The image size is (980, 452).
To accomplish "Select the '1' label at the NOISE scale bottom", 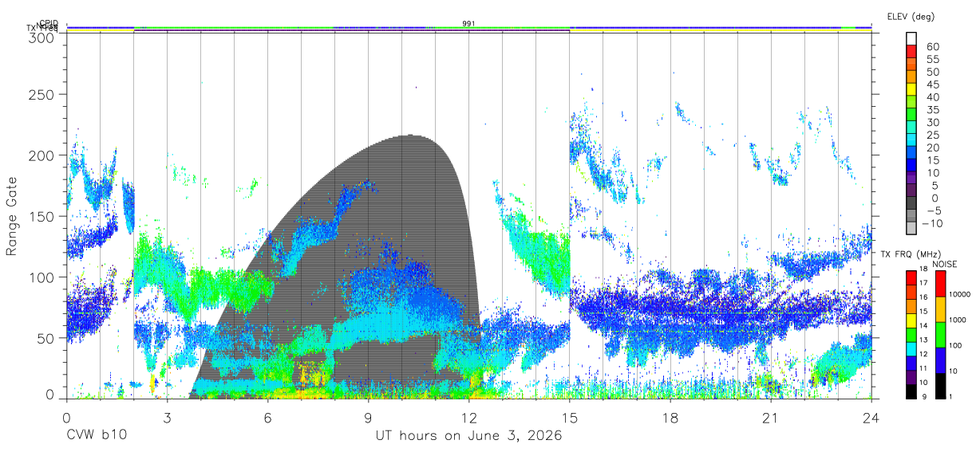I will tap(952, 397).
